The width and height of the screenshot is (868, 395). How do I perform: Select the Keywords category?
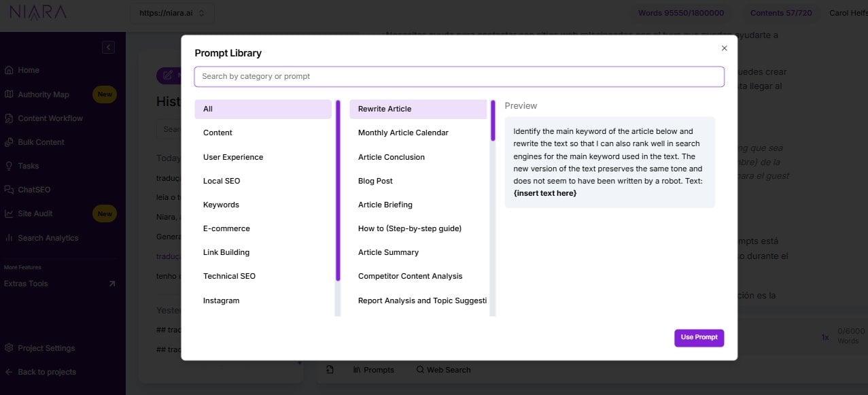click(221, 204)
